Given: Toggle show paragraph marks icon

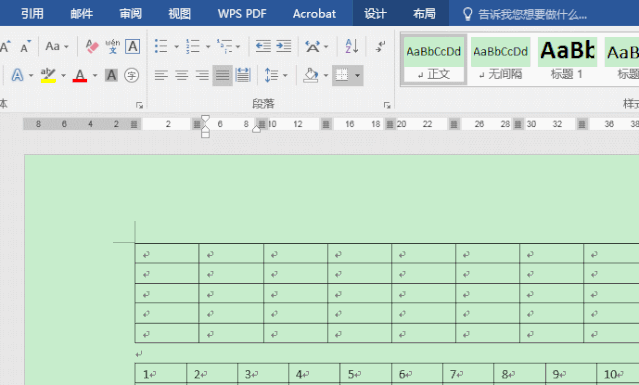Looking at the screenshot, I should click(381, 46).
